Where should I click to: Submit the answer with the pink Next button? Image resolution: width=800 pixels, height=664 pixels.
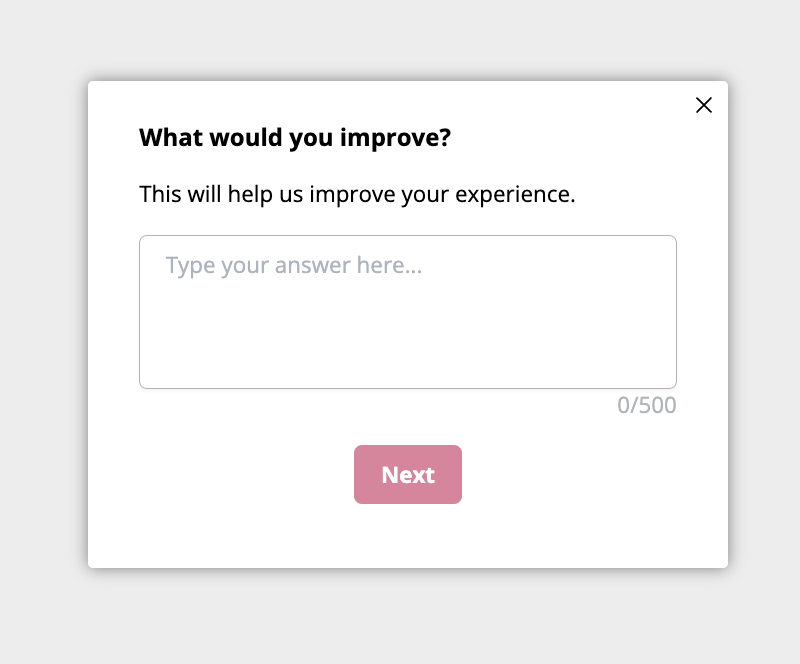pos(408,475)
